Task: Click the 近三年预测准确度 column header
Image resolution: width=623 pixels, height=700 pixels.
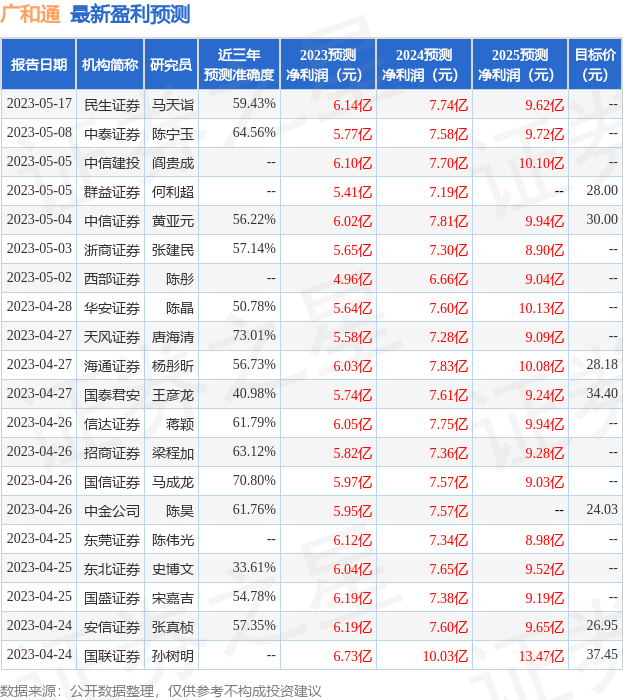Action: tap(238, 65)
